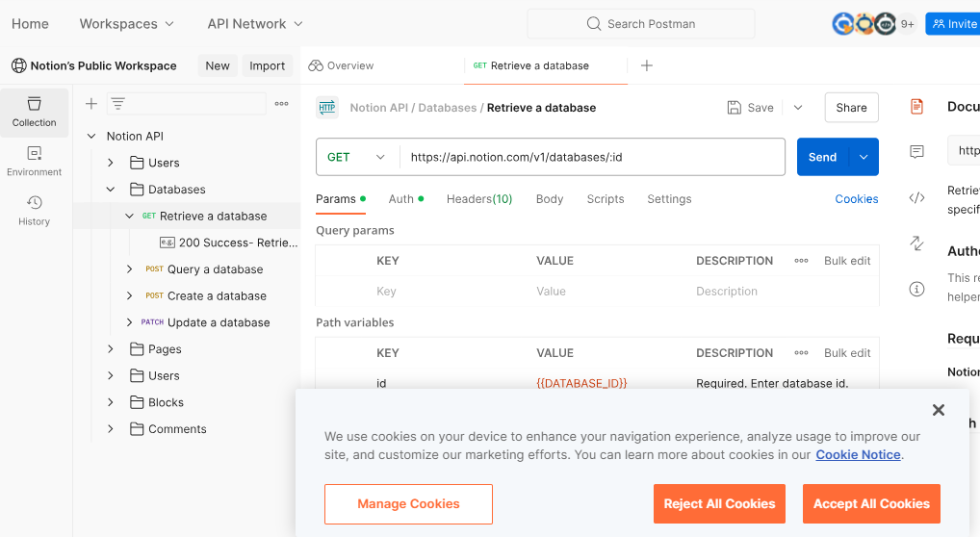
Task: Click the Notion's Public Workspace globe icon
Action: click(x=19, y=65)
